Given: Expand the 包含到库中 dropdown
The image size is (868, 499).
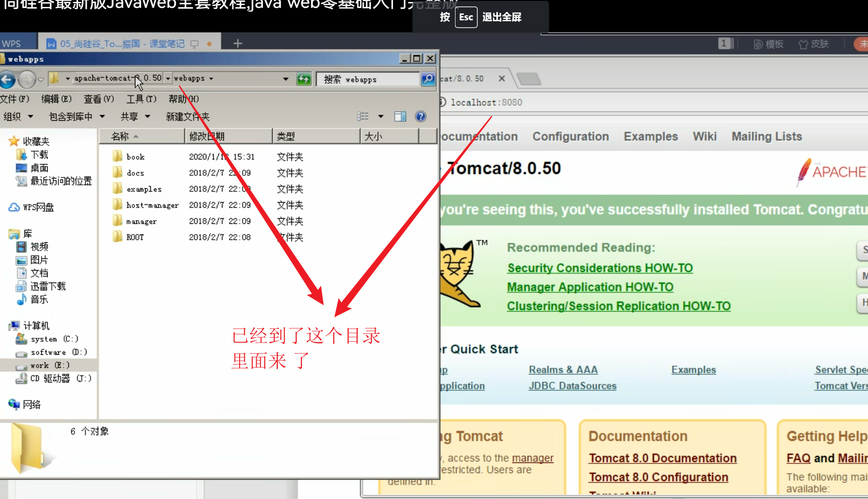Looking at the screenshot, I should (77, 117).
